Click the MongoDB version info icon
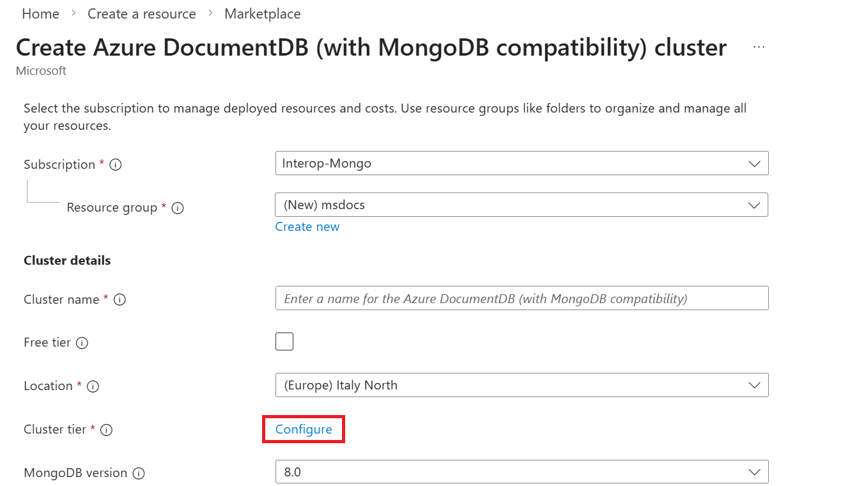This screenshot has height=486, width=868. (x=139, y=473)
